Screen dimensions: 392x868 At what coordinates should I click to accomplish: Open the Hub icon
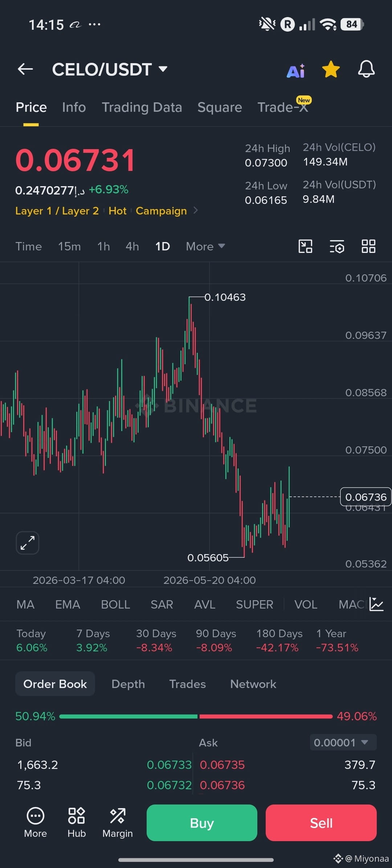coord(77,823)
